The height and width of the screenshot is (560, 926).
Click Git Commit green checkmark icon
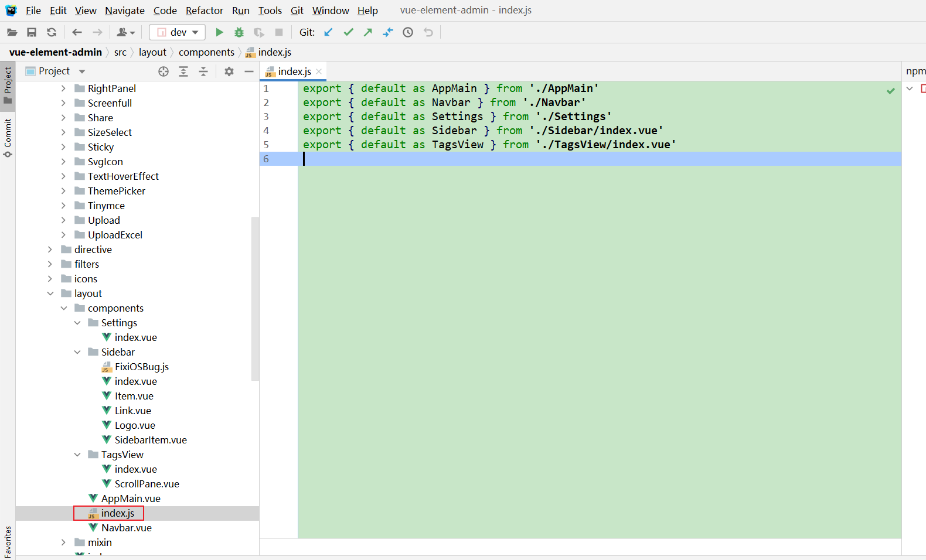click(349, 32)
